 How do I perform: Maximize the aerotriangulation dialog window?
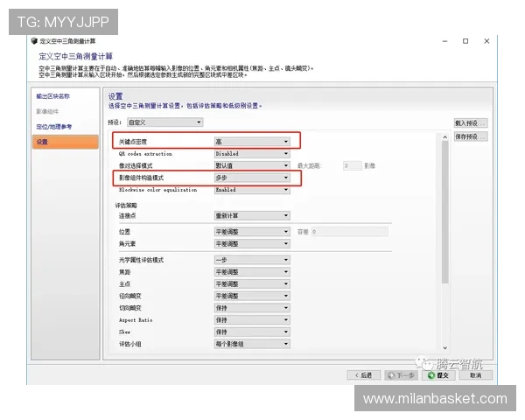coord(465,41)
